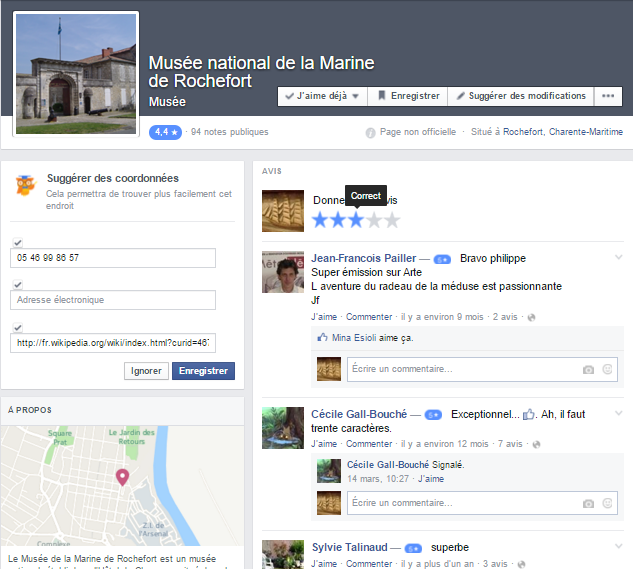Click camera icon in Pailler review comment box
633x569 pixels.
588,370
